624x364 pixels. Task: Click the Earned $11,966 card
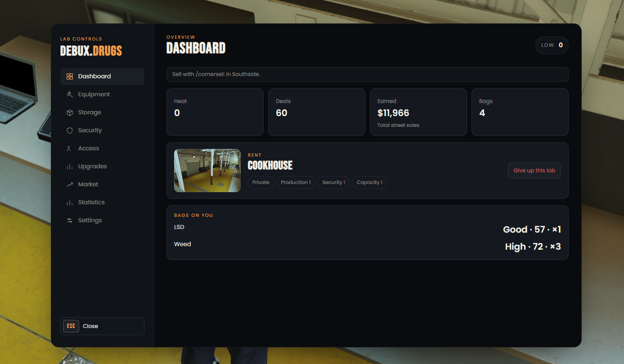pyautogui.click(x=418, y=112)
